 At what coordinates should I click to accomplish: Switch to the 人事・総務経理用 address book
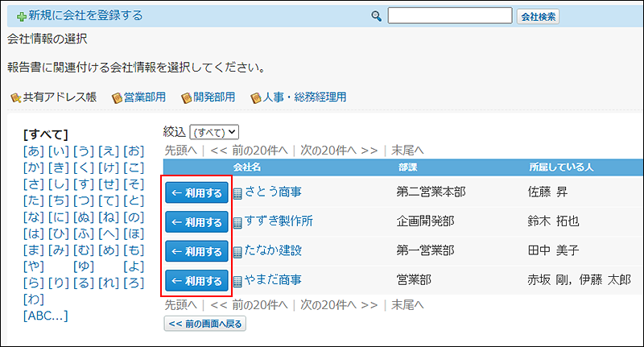click(x=304, y=97)
